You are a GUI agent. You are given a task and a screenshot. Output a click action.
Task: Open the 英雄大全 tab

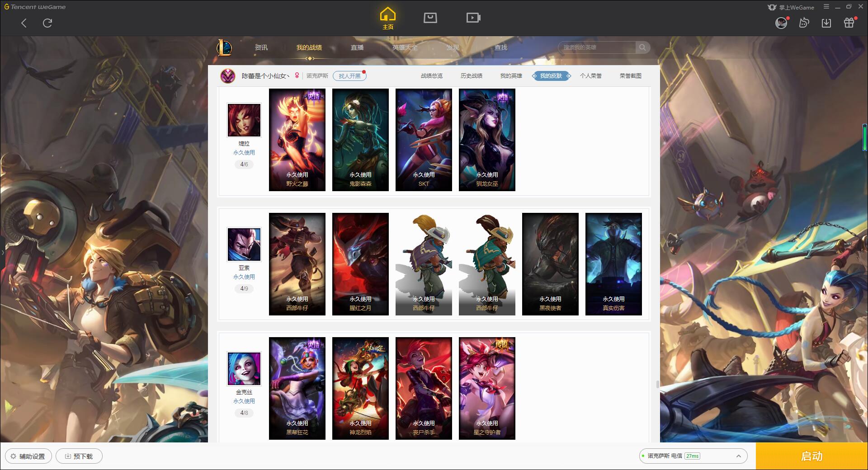405,47
